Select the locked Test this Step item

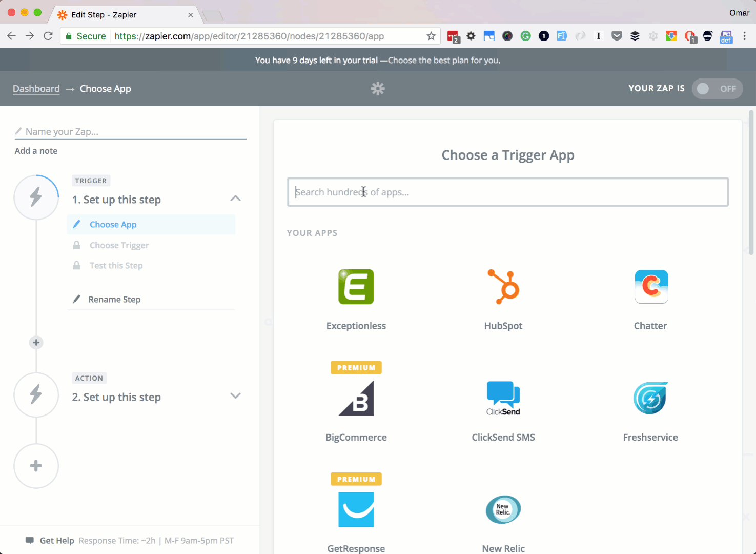click(116, 265)
